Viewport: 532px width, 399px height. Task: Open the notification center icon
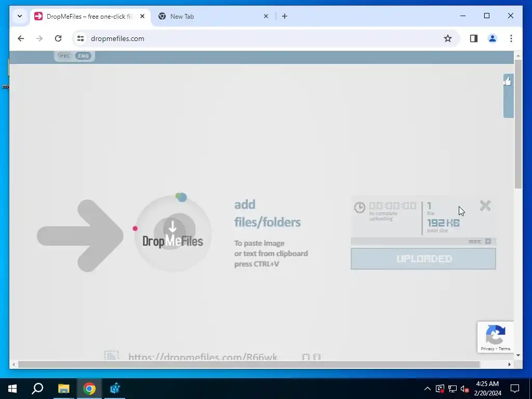[515, 389]
